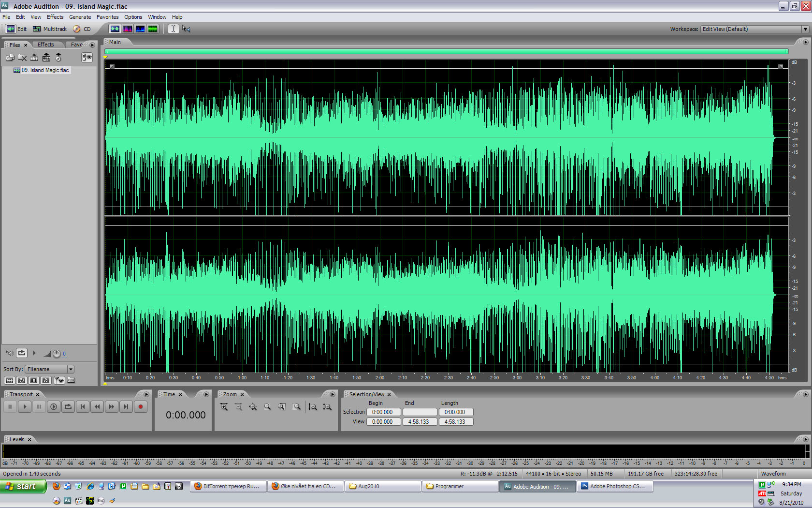Click the Selection Begin time field
This screenshot has width=812, height=508.
pyautogui.click(x=383, y=412)
